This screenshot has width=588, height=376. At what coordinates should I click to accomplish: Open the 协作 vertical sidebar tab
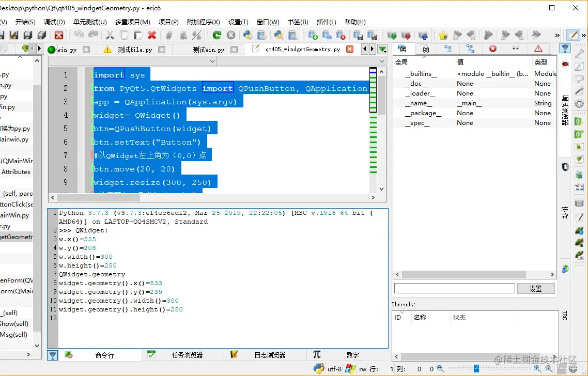click(x=564, y=212)
